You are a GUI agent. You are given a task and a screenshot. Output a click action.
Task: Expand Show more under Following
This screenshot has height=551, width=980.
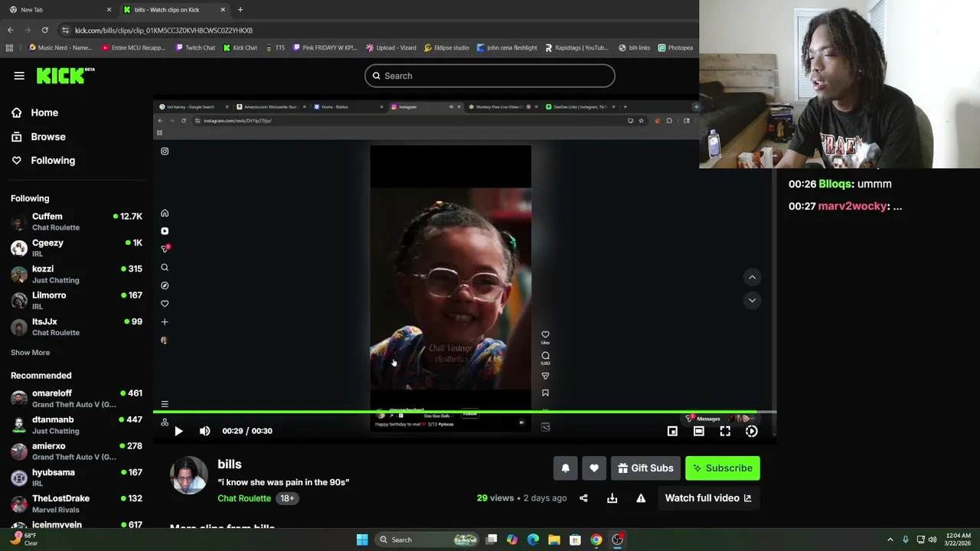pos(30,353)
